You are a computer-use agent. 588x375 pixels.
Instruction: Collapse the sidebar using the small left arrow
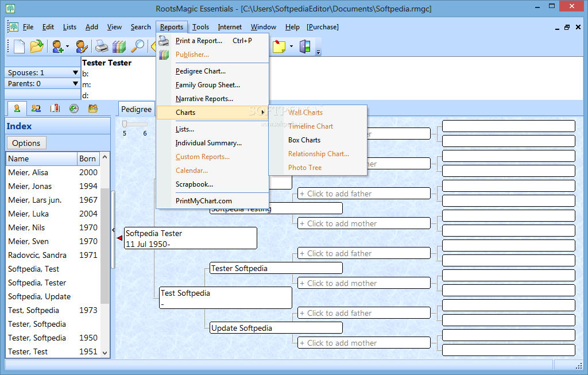113,230
